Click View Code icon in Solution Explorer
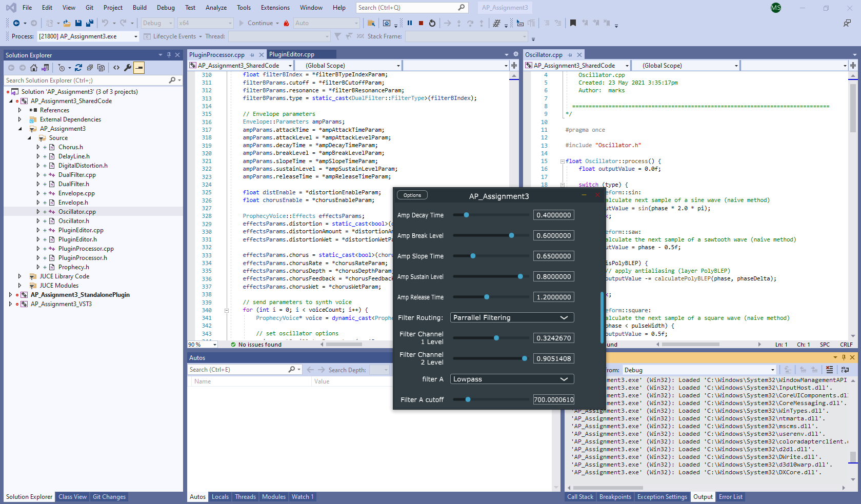 coord(116,68)
